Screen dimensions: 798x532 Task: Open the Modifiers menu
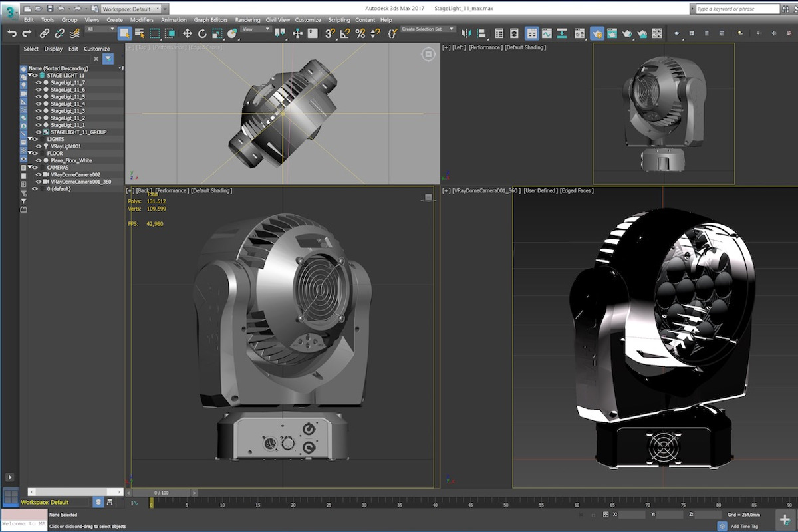click(x=142, y=20)
